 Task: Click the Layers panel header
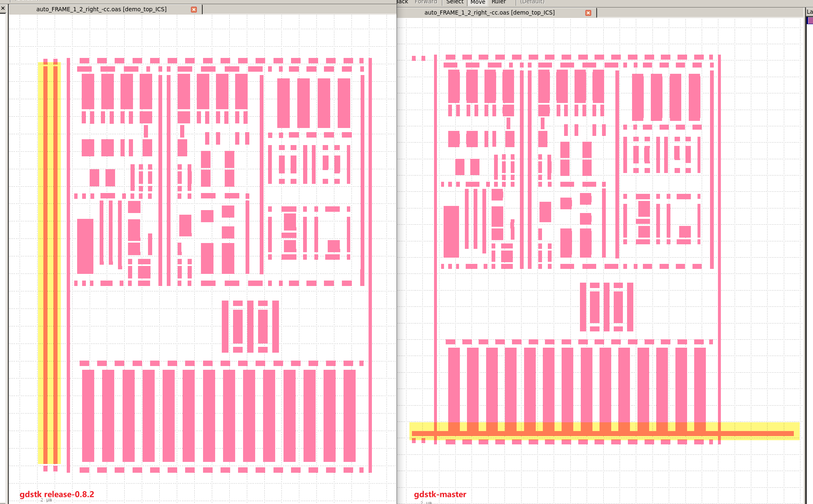click(x=809, y=12)
